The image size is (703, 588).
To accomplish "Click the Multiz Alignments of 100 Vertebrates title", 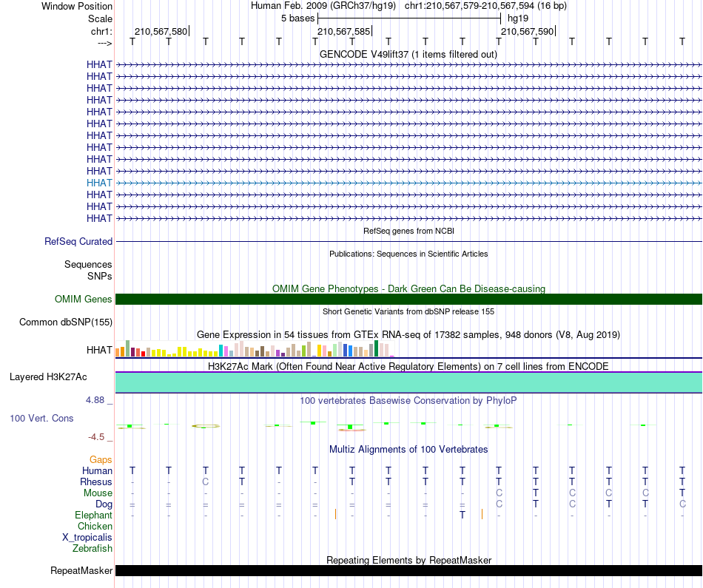I will tap(408, 449).
